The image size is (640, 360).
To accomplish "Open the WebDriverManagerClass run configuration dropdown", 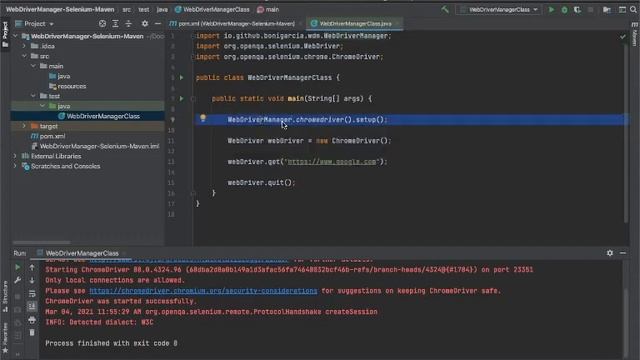I will (499, 9).
